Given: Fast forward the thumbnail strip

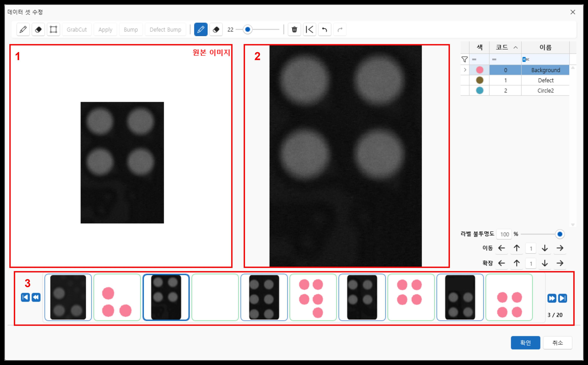Looking at the screenshot, I should point(552,298).
